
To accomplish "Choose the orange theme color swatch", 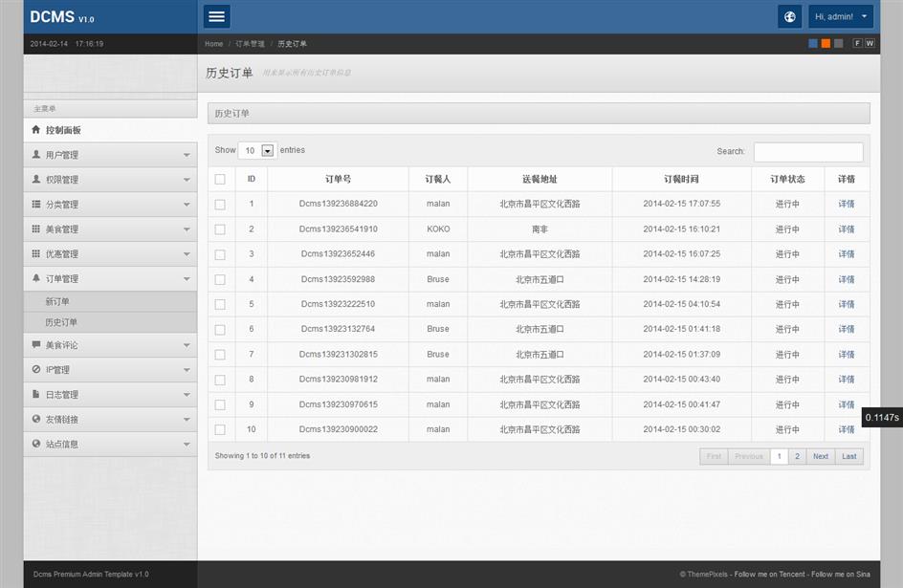I will [x=826, y=43].
